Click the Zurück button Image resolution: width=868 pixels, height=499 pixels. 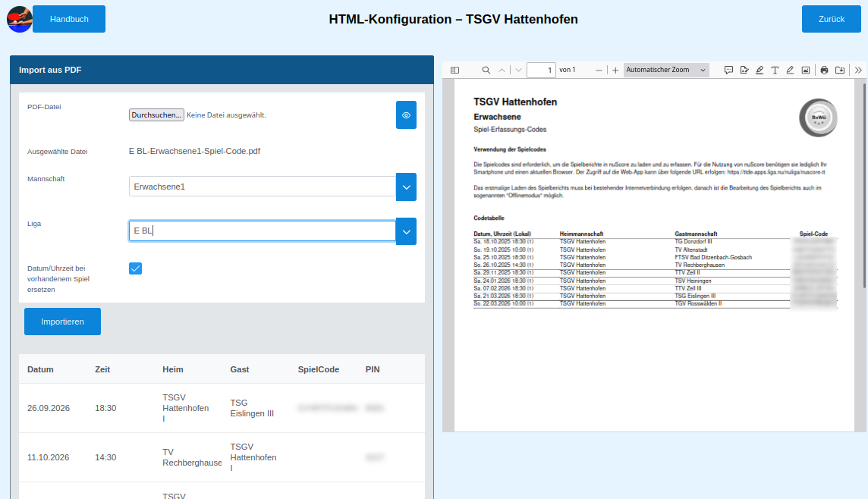click(x=831, y=19)
